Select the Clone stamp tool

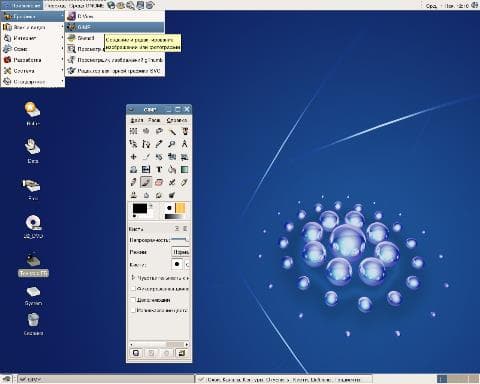[133, 195]
